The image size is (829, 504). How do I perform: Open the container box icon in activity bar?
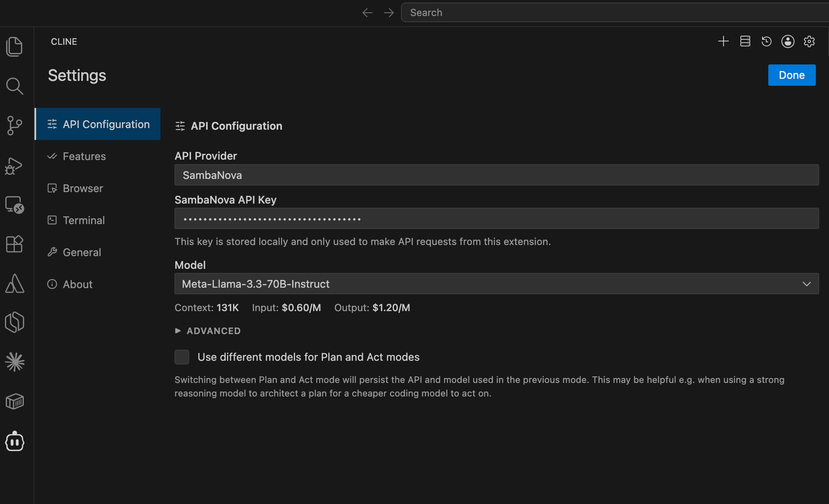click(x=14, y=401)
